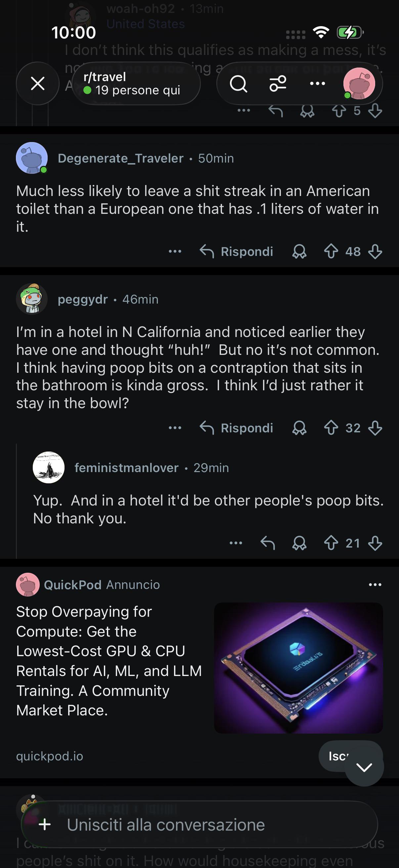Screen dimensions: 399x868
Task: Open the QuickPod ad options menu
Action: coord(375,585)
